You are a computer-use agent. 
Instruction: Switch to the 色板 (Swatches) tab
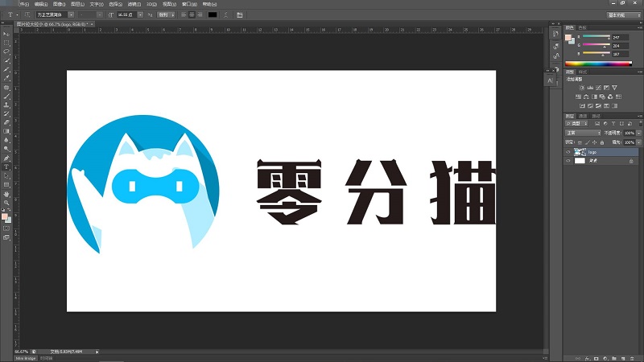[583, 27]
